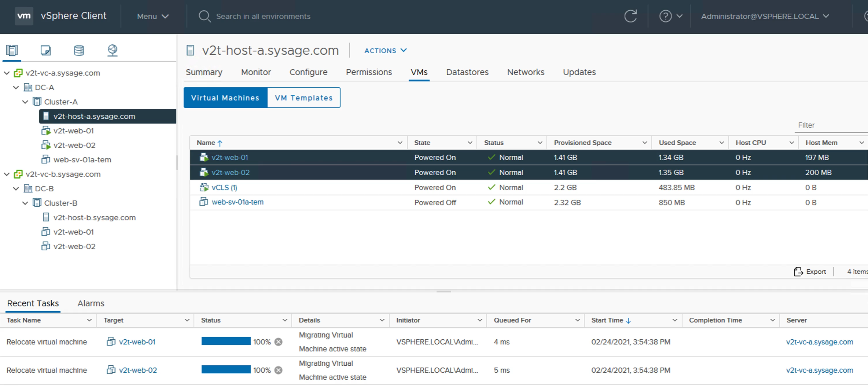Viewport: 868px width, 390px height.
Task: Click v2t-host-b.sysage.com host icon in tree
Action: [x=46, y=217]
